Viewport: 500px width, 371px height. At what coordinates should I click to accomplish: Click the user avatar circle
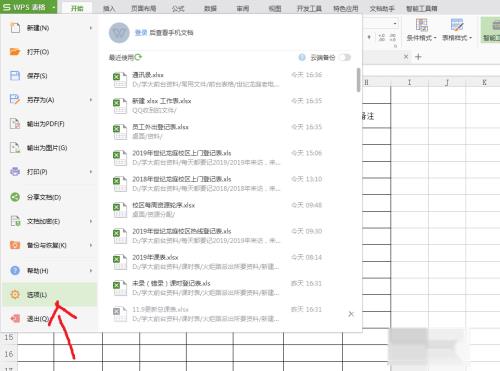[119, 33]
